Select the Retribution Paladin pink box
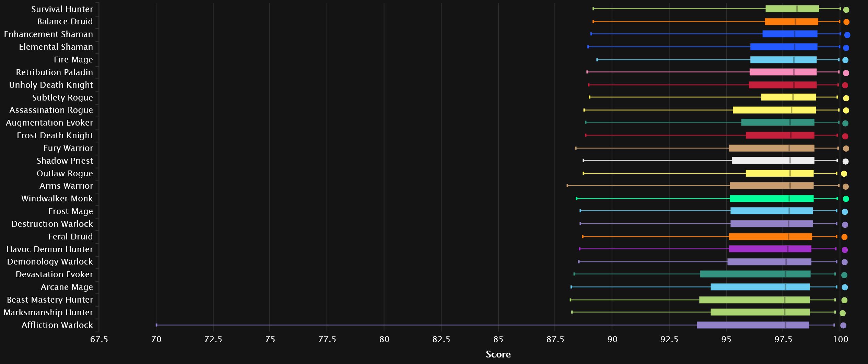868x364 pixels. [x=783, y=72]
